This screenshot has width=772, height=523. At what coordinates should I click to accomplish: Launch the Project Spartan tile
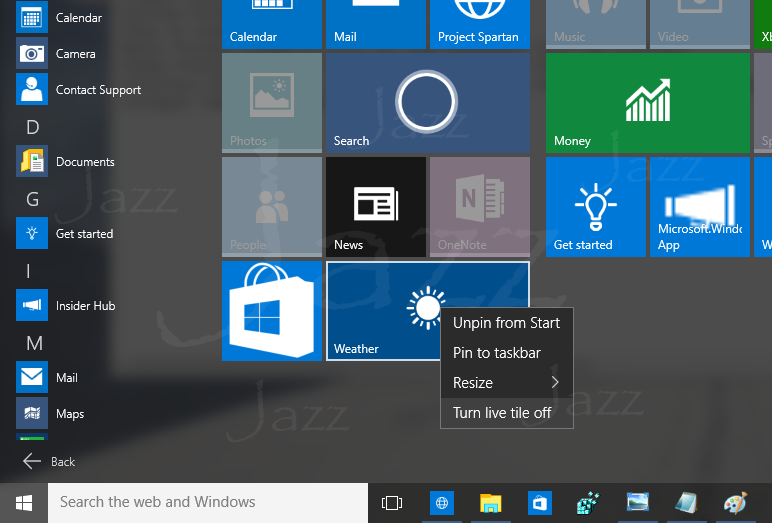480,24
